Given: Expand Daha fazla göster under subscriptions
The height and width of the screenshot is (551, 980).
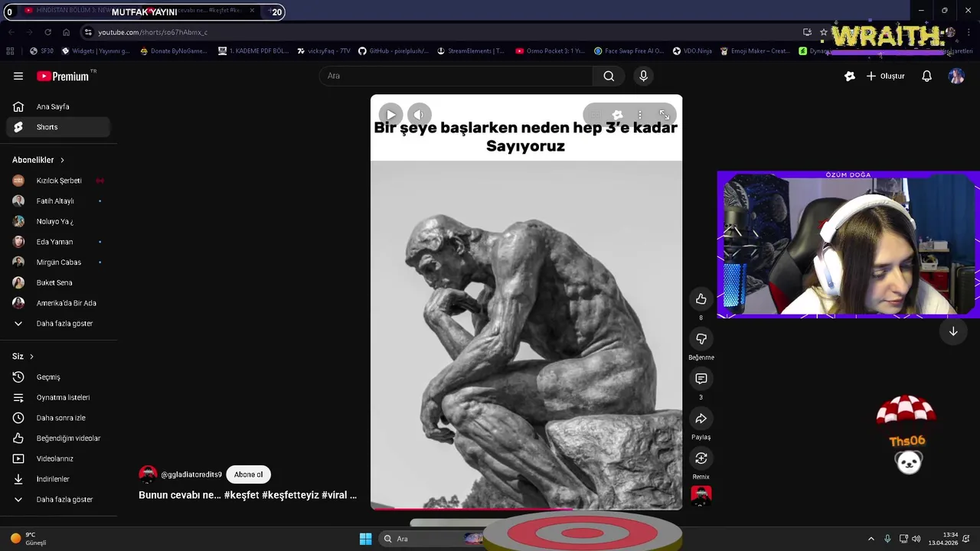Looking at the screenshot, I should [58, 324].
